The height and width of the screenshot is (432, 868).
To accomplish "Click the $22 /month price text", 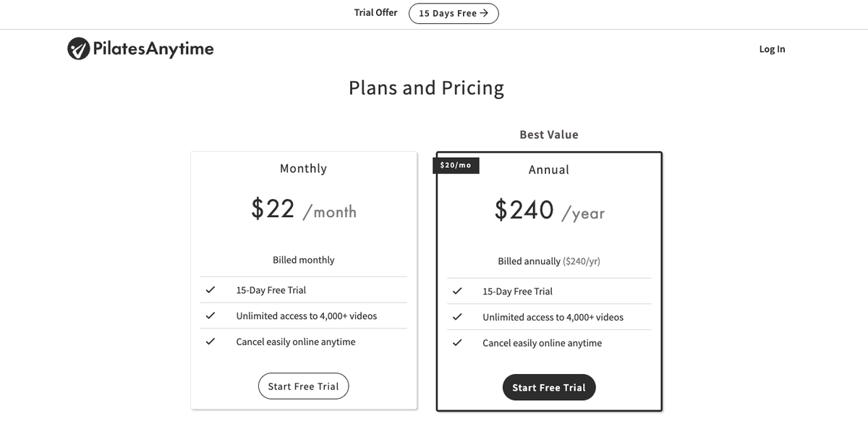I will point(303,209).
